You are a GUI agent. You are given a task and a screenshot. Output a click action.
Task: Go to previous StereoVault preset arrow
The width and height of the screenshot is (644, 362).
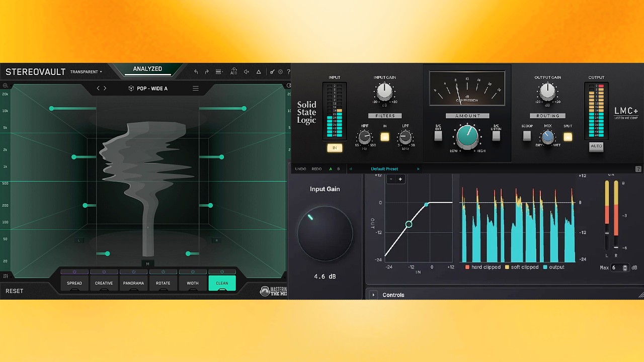click(98, 88)
